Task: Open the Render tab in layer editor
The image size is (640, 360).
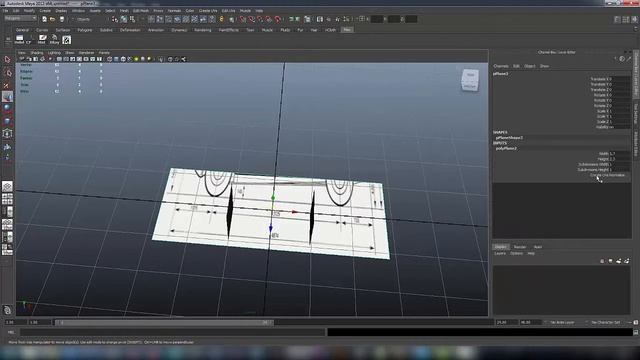Action: click(520, 247)
